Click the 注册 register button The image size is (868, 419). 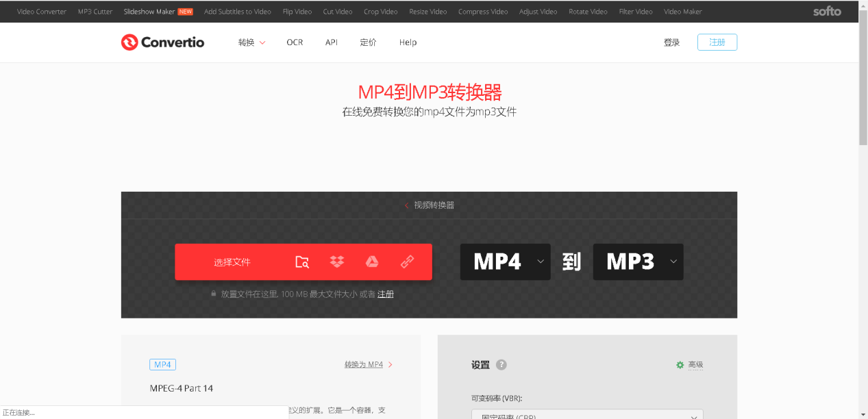tap(717, 42)
